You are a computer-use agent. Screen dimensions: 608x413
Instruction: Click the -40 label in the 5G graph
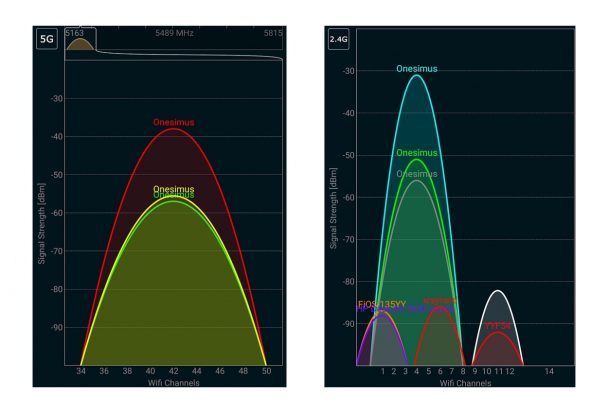tap(57, 137)
